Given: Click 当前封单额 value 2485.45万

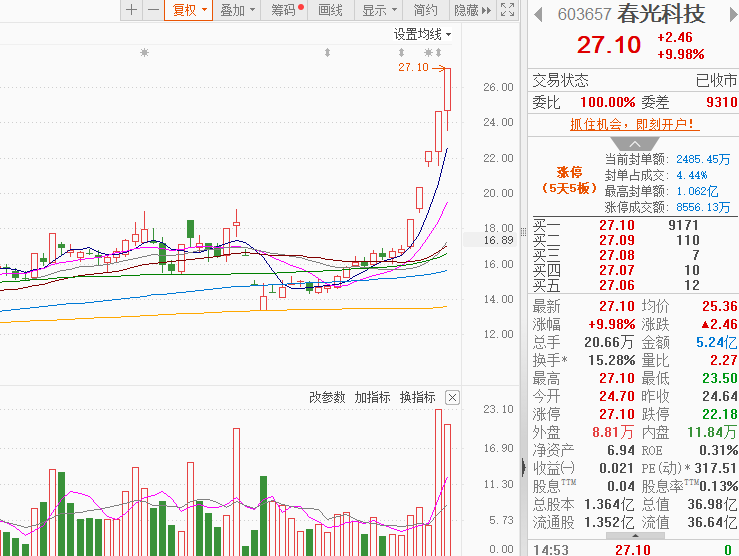Looking at the screenshot, I should [703, 159].
